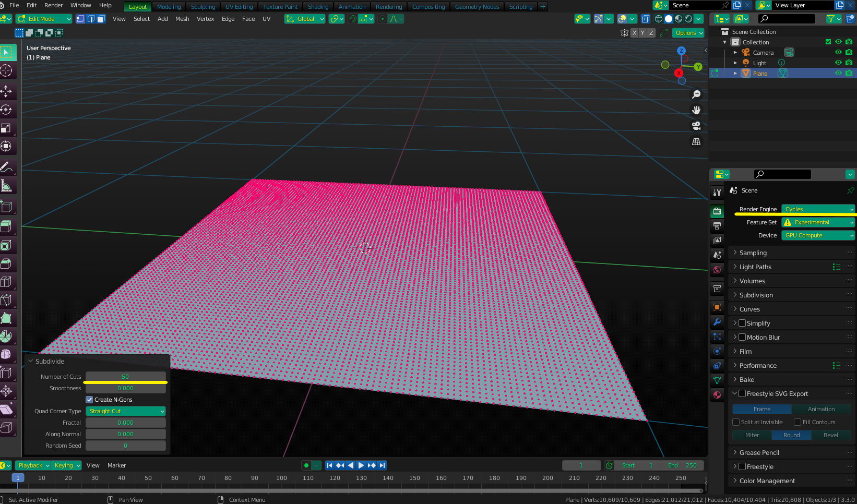Open the Physics properties tab
857x504 pixels.
[717, 351]
